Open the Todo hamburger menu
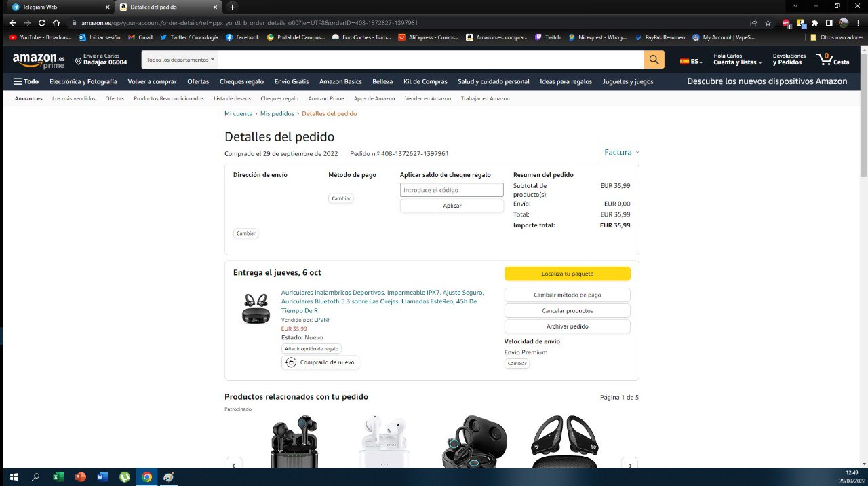Image resolution: width=868 pixels, height=486 pixels. tap(26, 81)
